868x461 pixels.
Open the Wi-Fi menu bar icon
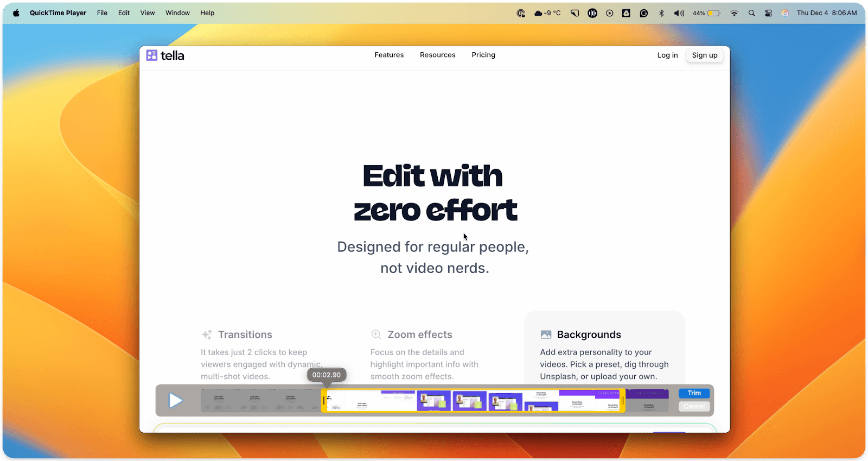(x=734, y=13)
